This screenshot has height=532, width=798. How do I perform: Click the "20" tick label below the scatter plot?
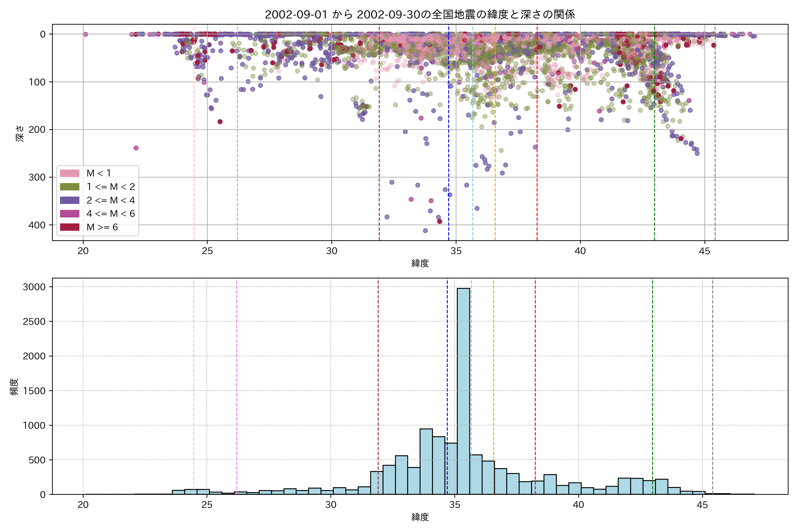(x=83, y=251)
